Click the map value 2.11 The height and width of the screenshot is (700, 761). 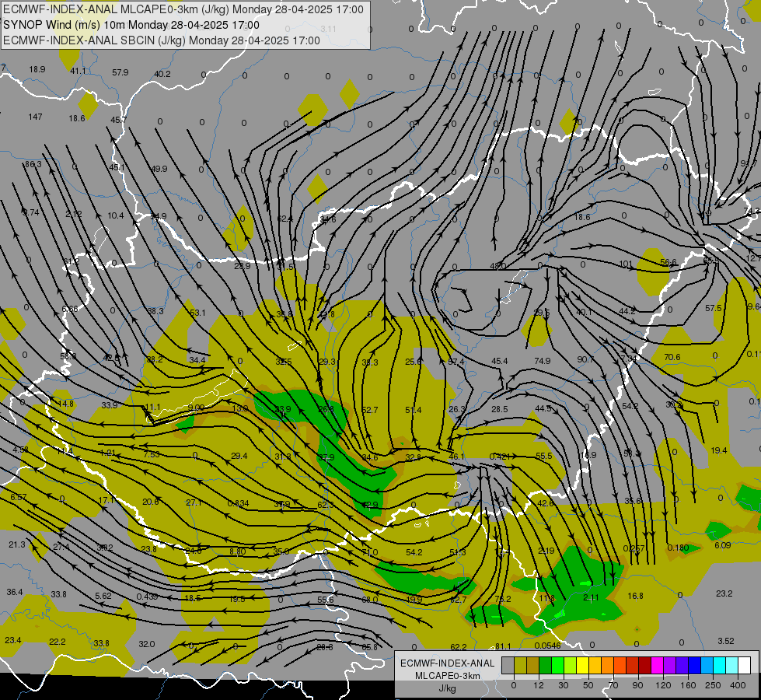point(591,597)
